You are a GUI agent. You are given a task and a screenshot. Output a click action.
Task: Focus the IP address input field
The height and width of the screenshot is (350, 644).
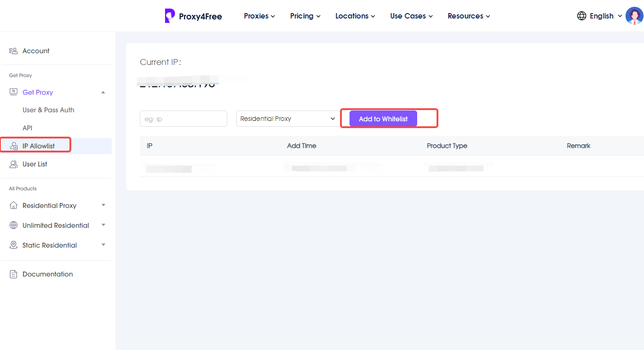pos(184,119)
